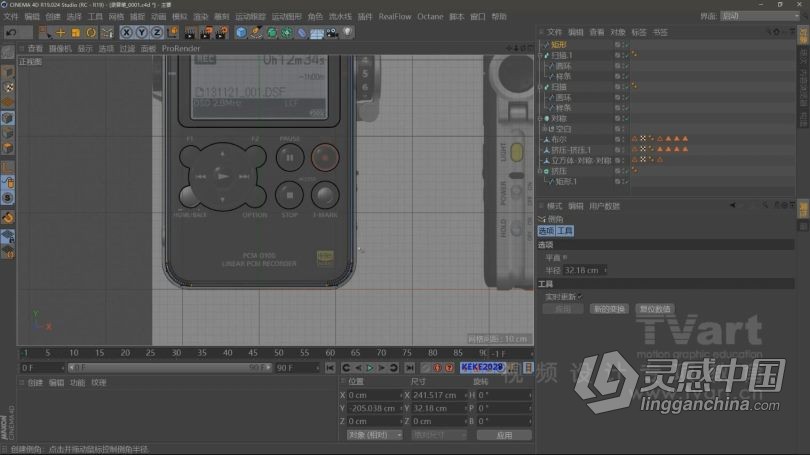Click the timeline range scrub bar
This screenshot has height=455, width=810.
pos(170,368)
